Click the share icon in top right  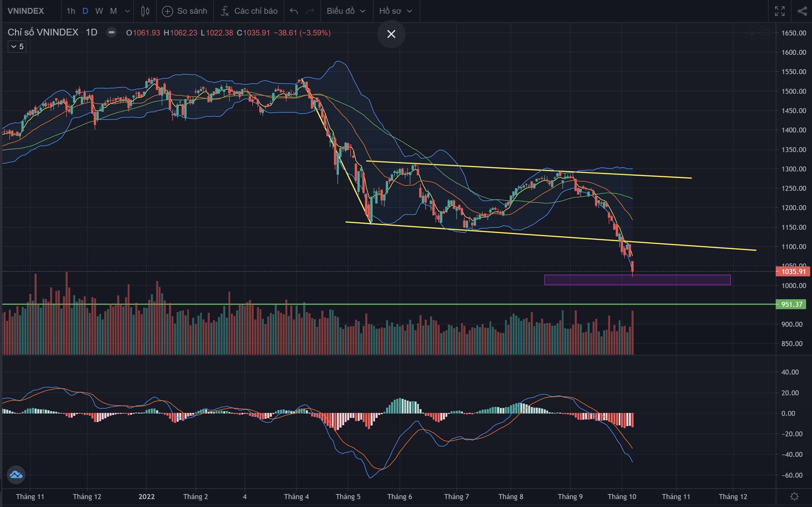[x=802, y=11]
